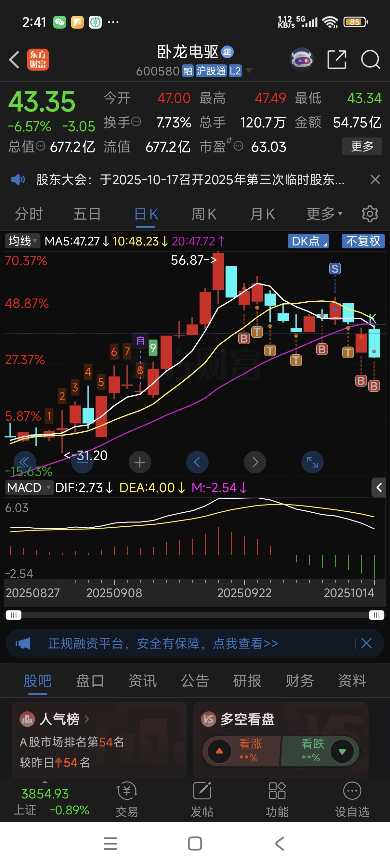
Task: Tap the megaphone icon in financing banner
Action: pos(23,643)
